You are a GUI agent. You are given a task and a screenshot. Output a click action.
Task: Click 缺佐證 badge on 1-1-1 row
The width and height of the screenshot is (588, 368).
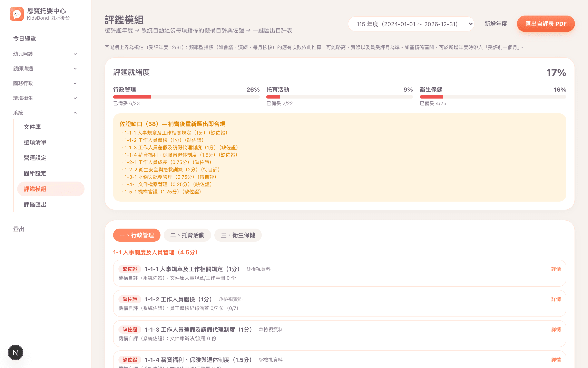point(130,269)
